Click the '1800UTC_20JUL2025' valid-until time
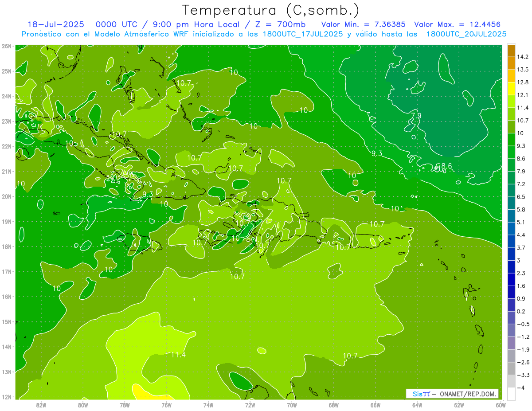 point(466,34)
